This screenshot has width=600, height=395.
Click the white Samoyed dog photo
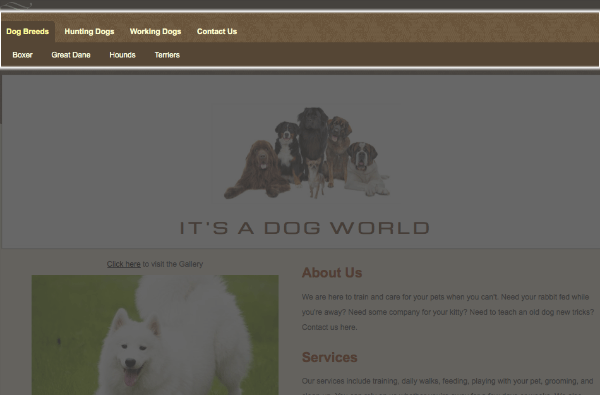[x=155, y=335]
